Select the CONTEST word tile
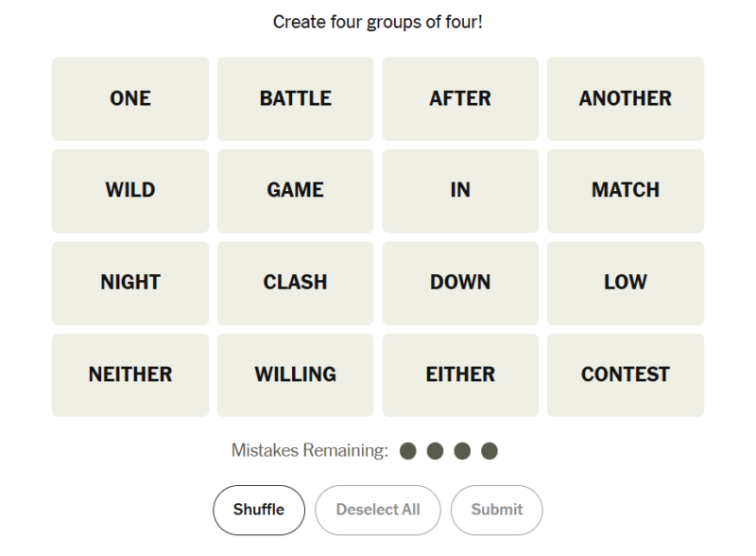Image resolution: width=756 pixels, height=556 pixels. pyautogui.click(x=626, y=374)
